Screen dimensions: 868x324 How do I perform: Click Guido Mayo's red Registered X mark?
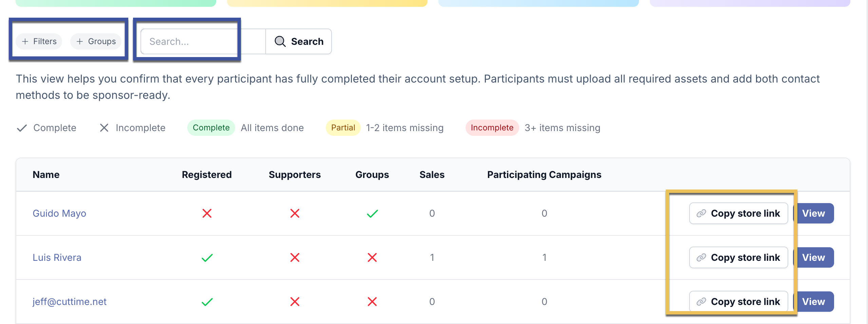coord(207,213)
